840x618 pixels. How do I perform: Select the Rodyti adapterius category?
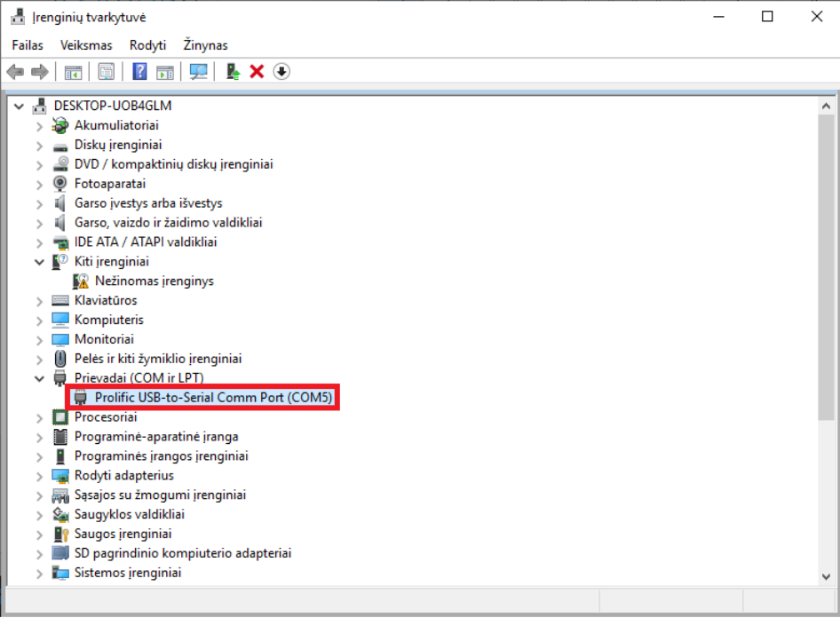(x=123, y=475)
